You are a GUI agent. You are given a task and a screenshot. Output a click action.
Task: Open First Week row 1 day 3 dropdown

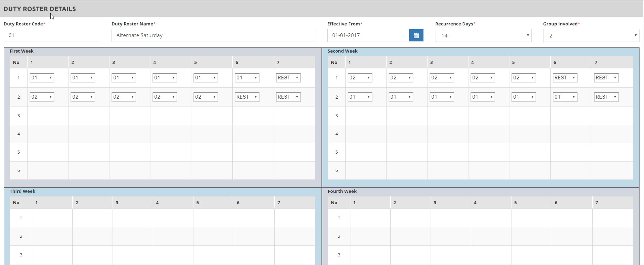pyautogui.click(x=124, y=78)
